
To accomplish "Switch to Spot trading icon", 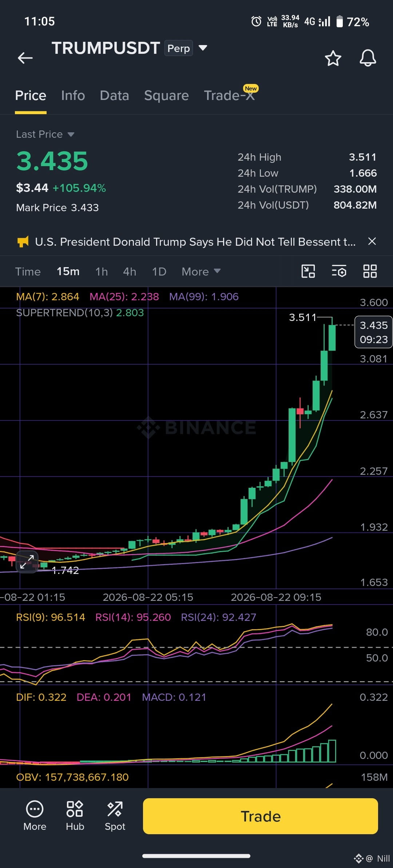I will click(115, 816).
